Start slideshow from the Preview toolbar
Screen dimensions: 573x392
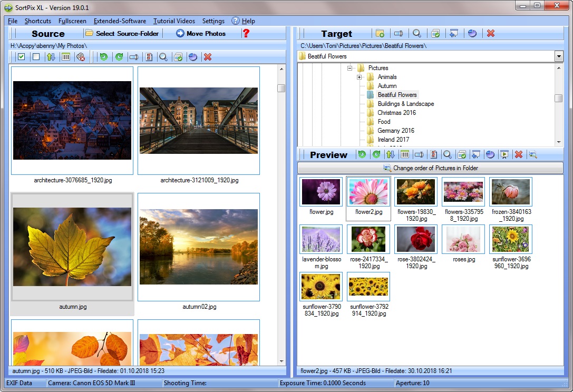504,154
